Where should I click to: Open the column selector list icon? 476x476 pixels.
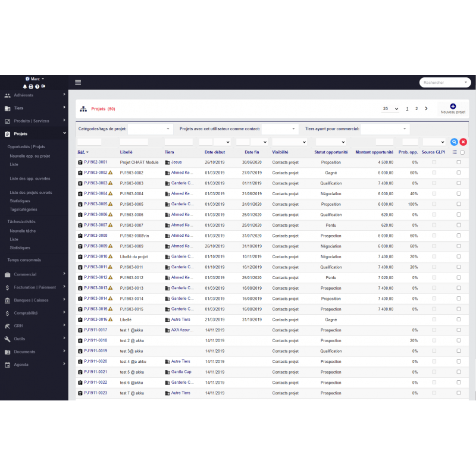(x=455, y=152)
